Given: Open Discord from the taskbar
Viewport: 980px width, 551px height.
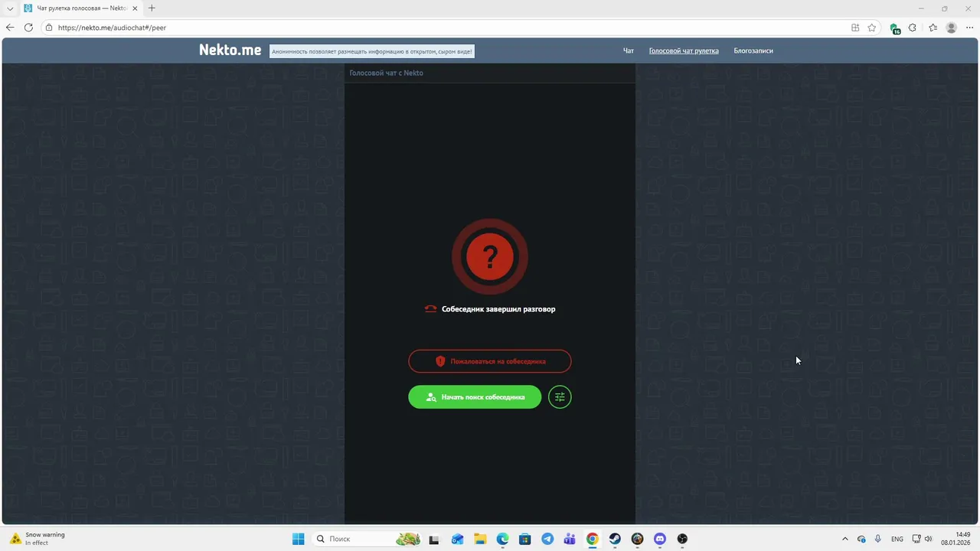Looking at the screenshot, I should 660,539.
